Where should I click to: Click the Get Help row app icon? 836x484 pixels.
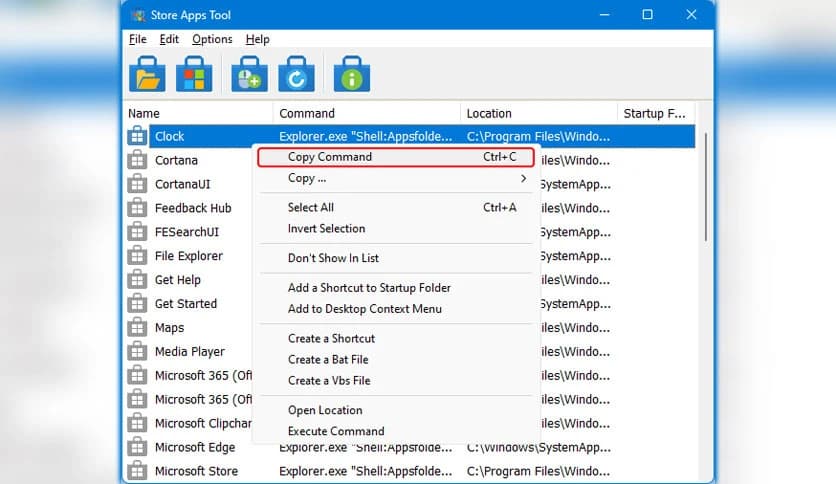tap(137, 280)
